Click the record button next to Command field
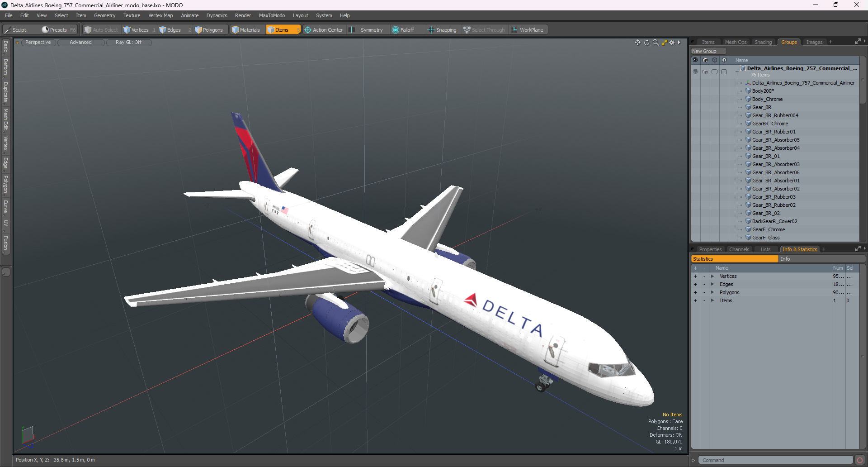Viewport: 868px width, 467px height. point(860,460)
